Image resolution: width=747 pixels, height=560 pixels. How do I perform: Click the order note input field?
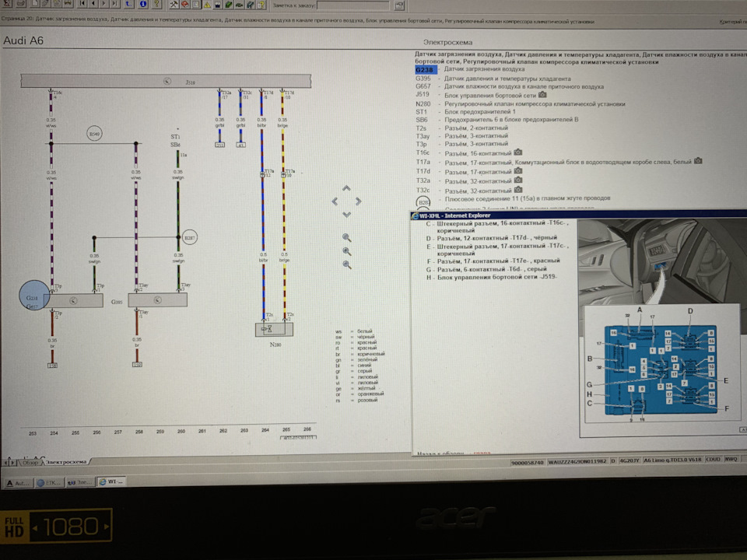pos(353,5)
